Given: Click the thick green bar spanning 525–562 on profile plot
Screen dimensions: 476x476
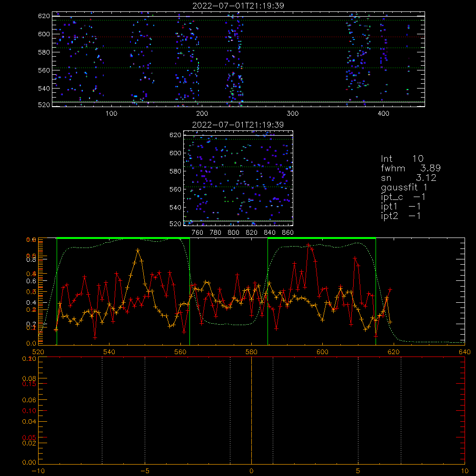Looking at the screenshot, I should (x=123, y=238).
